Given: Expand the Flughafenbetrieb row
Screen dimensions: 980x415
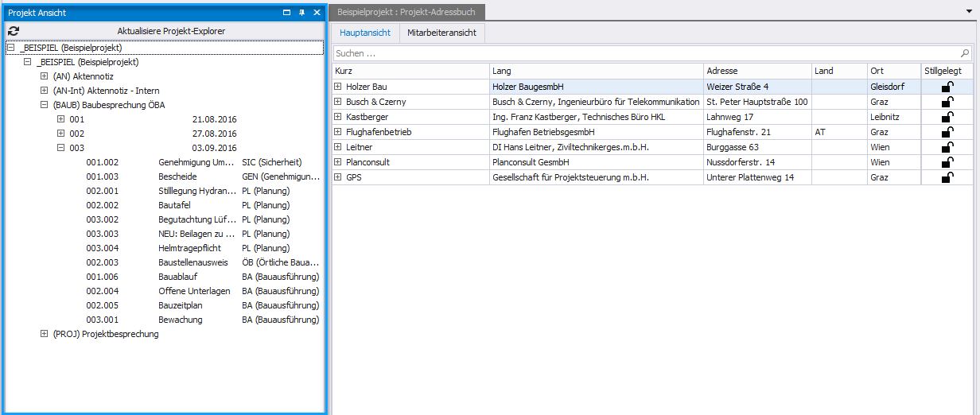Looking at the screenshot, I should click(338, 132).
